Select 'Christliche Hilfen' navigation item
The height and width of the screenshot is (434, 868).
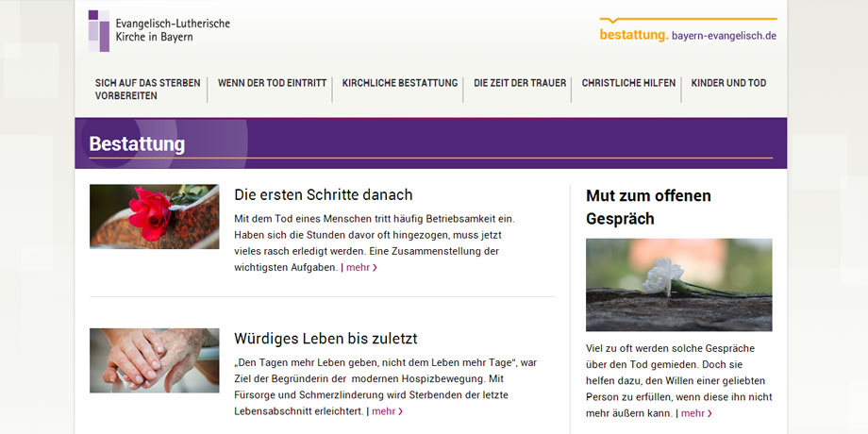click(628, 83)
